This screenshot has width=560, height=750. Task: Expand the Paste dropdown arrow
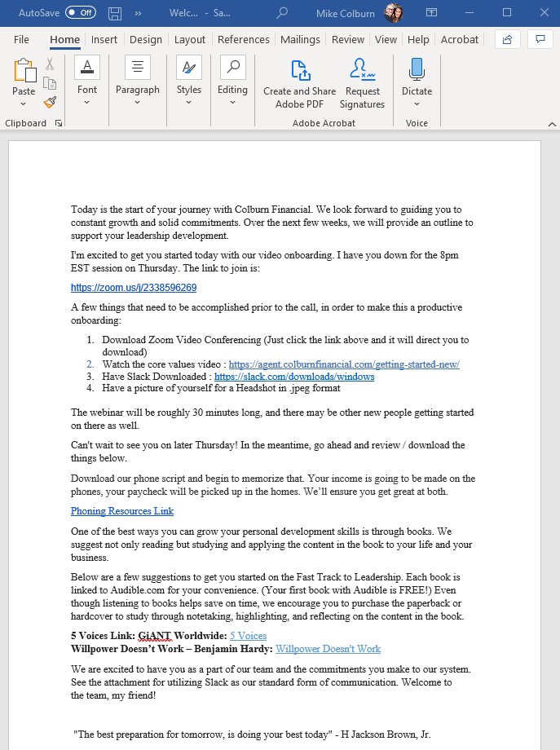point(24,104)
